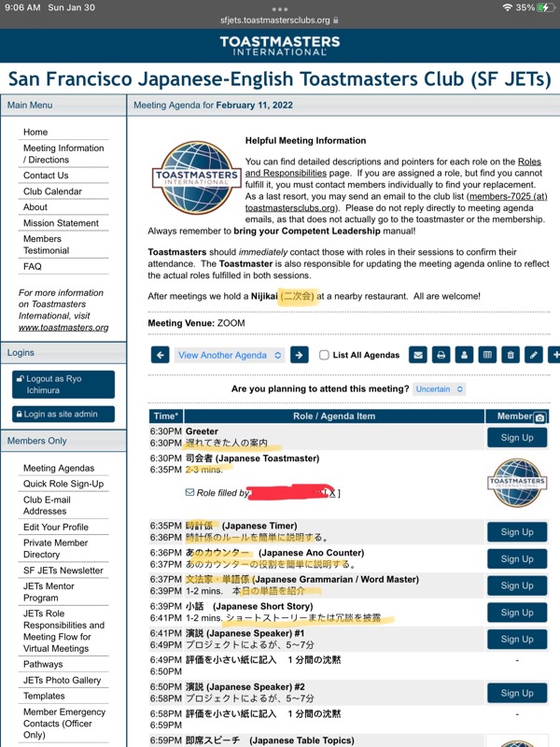The image size is (560, 747).
Task: Tap the three dots at screen top
Action: (x=279, y=9)
